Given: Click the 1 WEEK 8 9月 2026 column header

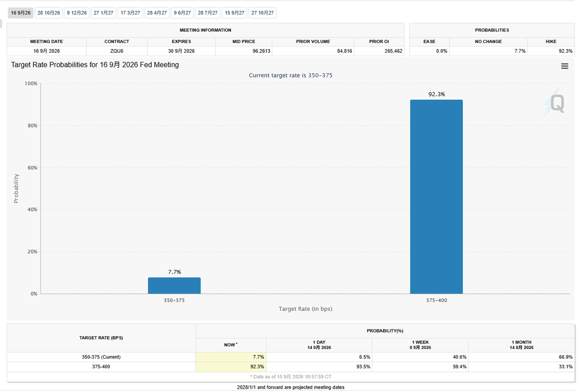Looking at the screenshot, I should tap(420, 345).
